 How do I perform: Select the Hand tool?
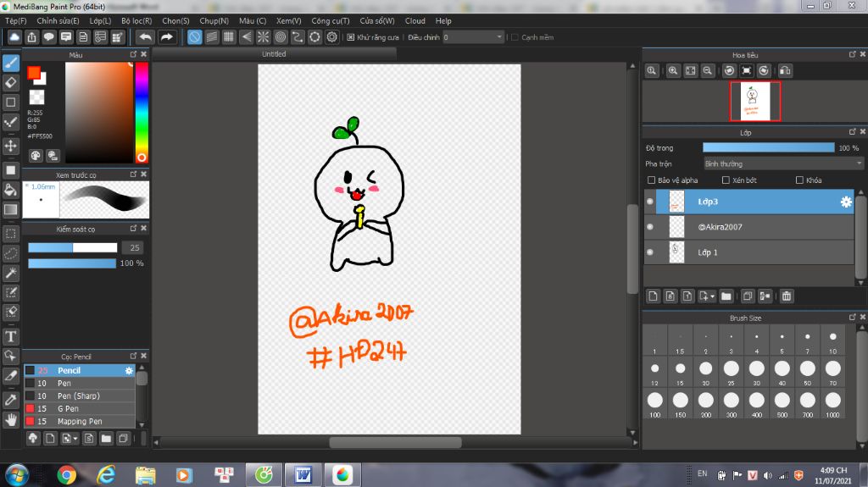click(10, 419)
